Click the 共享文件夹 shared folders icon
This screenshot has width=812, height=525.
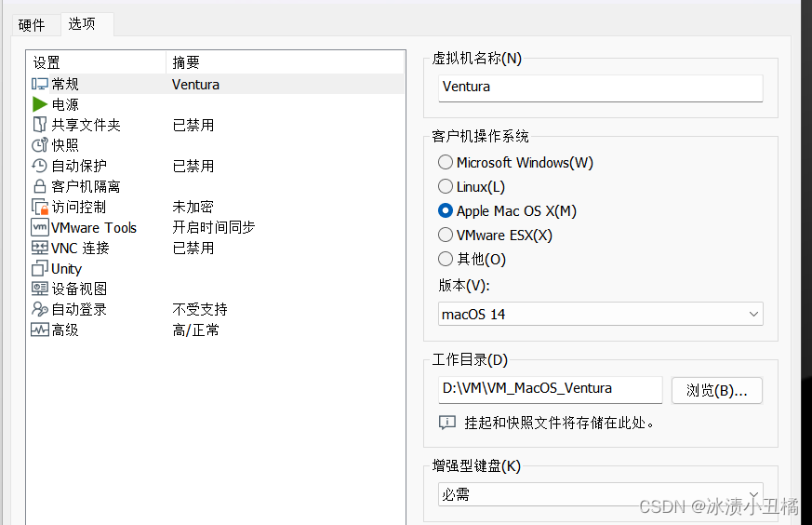[40, 125]
